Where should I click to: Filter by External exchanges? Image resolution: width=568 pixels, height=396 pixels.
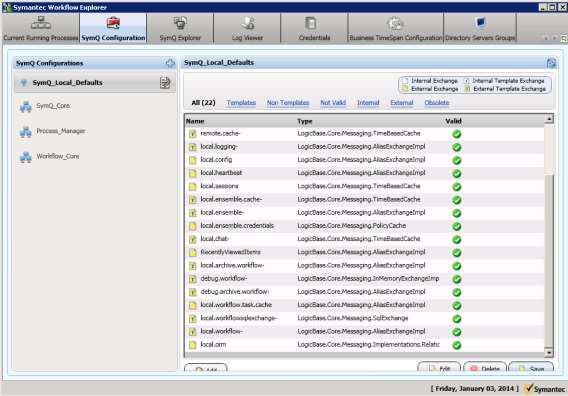click(x=402, y=103)
